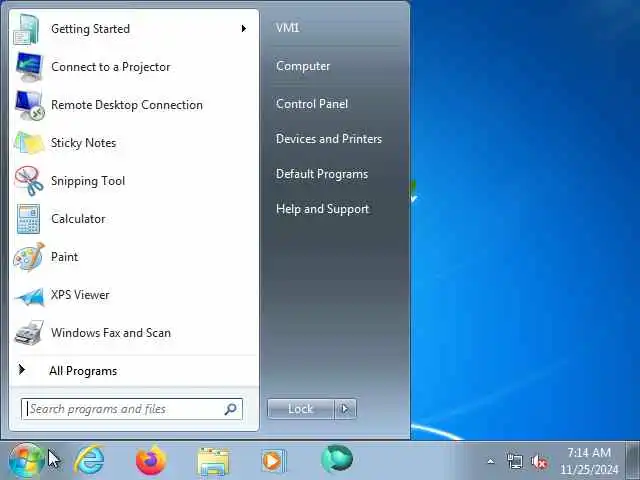Select the XPS Viewer label

pyautogui.click(x=80, y=295)
